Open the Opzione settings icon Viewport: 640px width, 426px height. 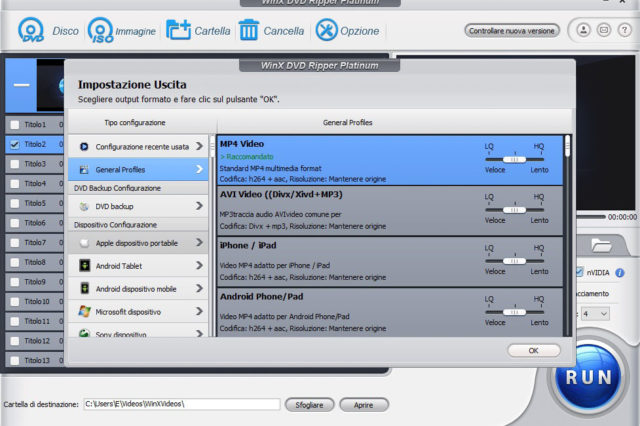[327, 31]
